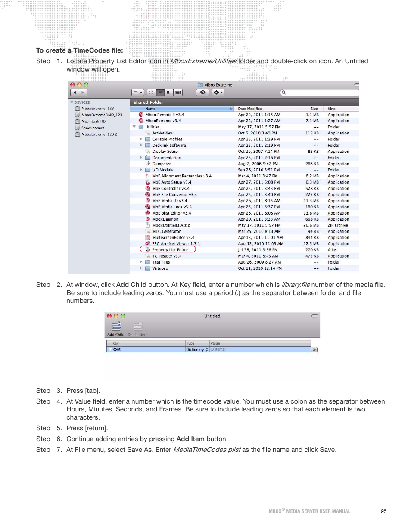
Task: Collapse the DEVICES sidebar section
Action: pyautogui.click(x=72, y=103)
